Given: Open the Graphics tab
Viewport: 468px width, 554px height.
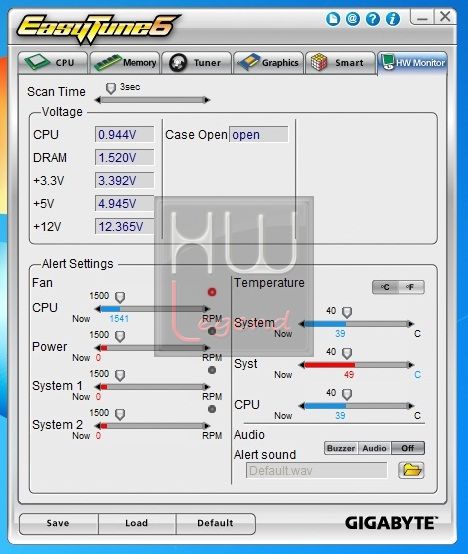Looking at the screenshot, I should (x=268, y=63).
